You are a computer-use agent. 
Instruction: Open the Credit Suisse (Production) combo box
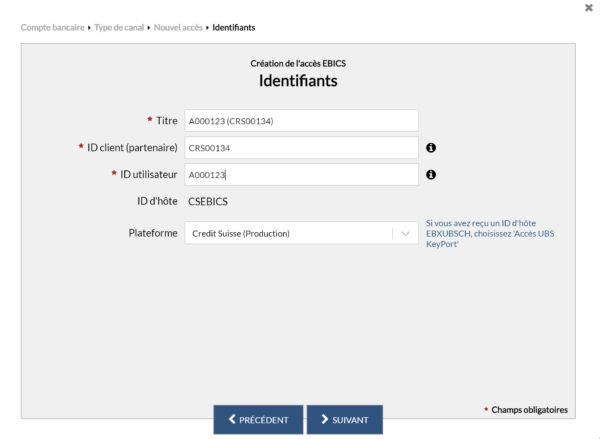coord(302,233)
